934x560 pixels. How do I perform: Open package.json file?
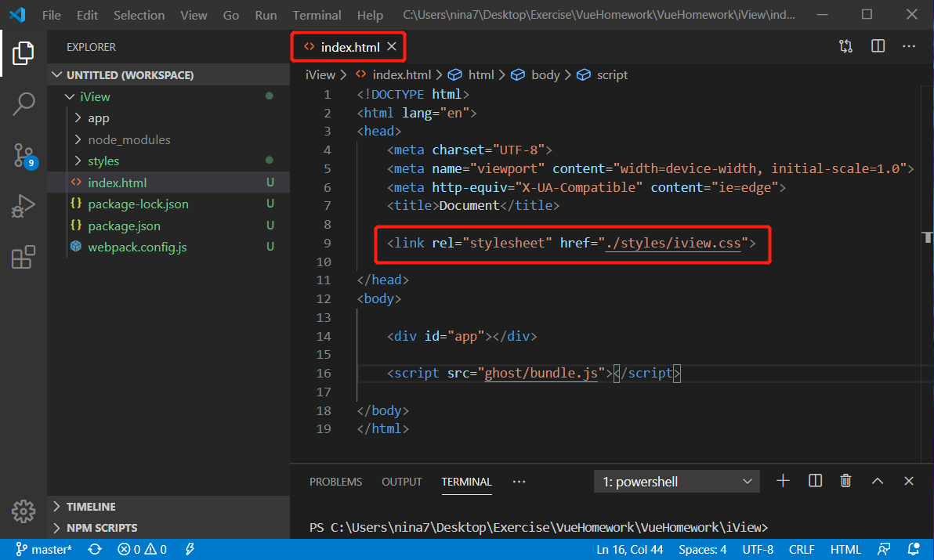(x=168, y=226)
